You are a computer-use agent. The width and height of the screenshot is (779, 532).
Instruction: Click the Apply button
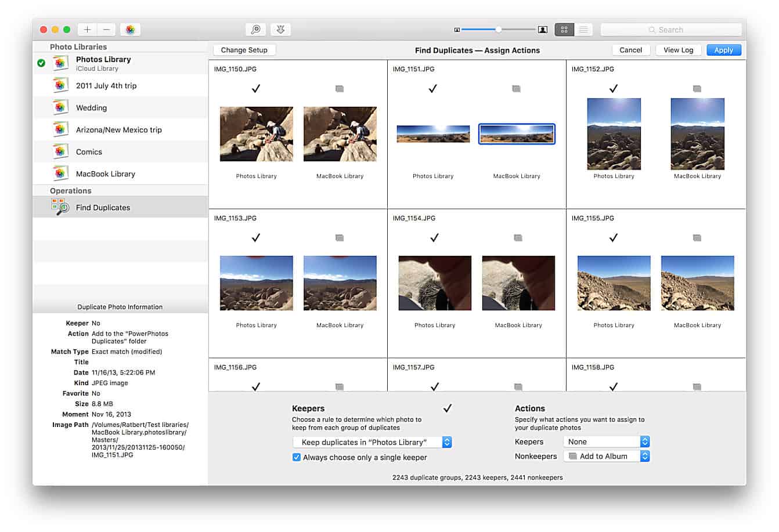pyautogui.click(x=723, y=50)
